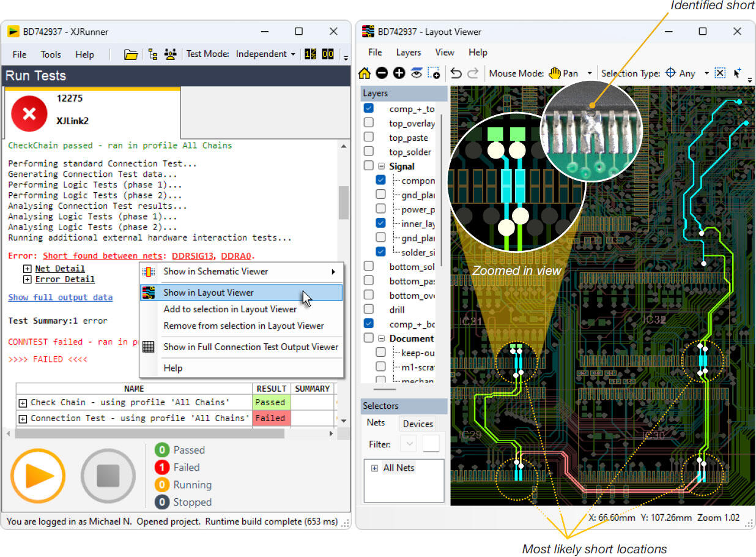Click the Show full output data link
Viewport: 756px width, 557px height.
point(60,297)
